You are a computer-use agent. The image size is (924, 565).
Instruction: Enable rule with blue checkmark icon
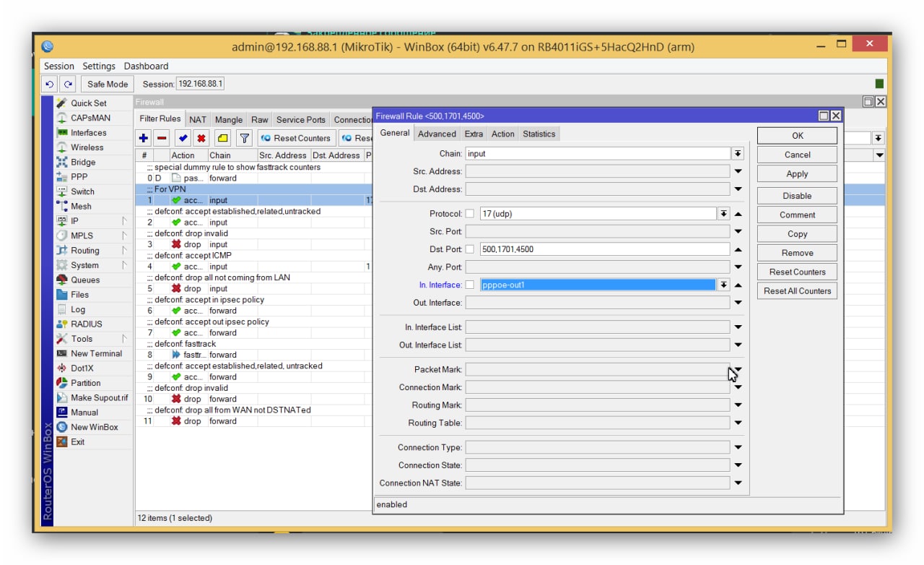[183, 138]
